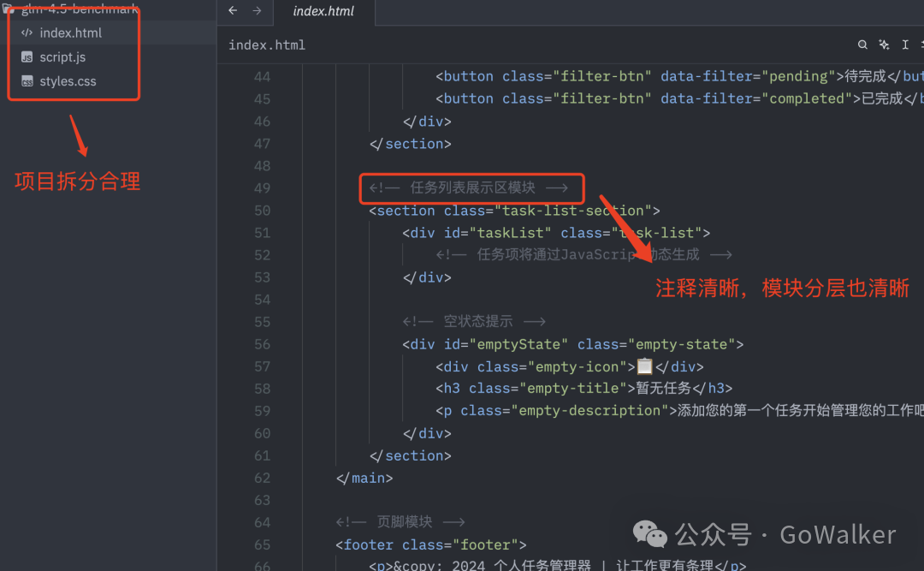Click the CSS icon beside styles.css

point(27,81)
